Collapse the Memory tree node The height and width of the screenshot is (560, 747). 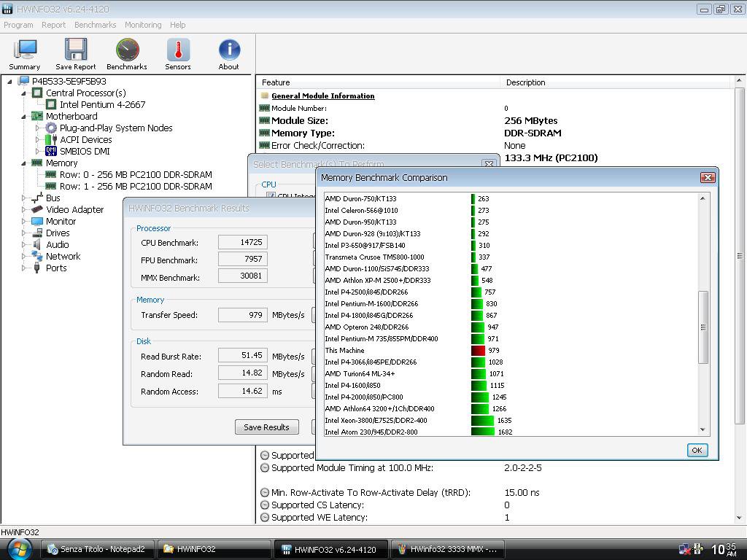24,163
